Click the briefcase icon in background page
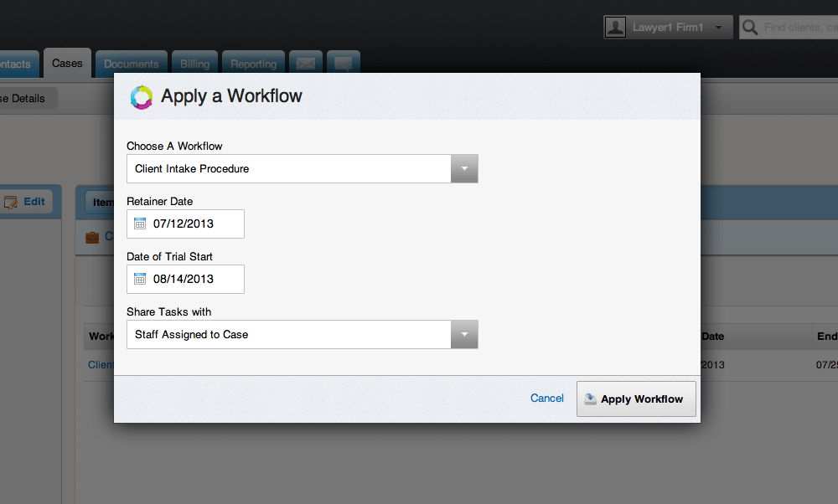The height and width of the screenshot is (504, 838). [92, 237]
